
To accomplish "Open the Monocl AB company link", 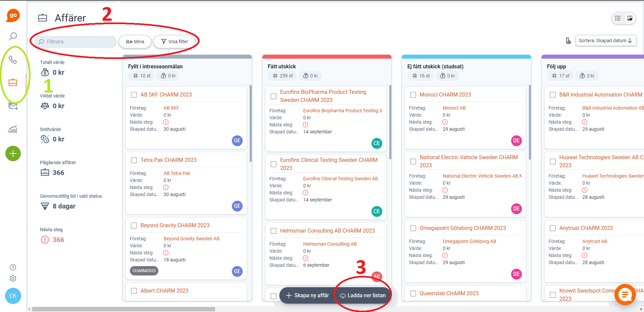I will tap(454, 108).
